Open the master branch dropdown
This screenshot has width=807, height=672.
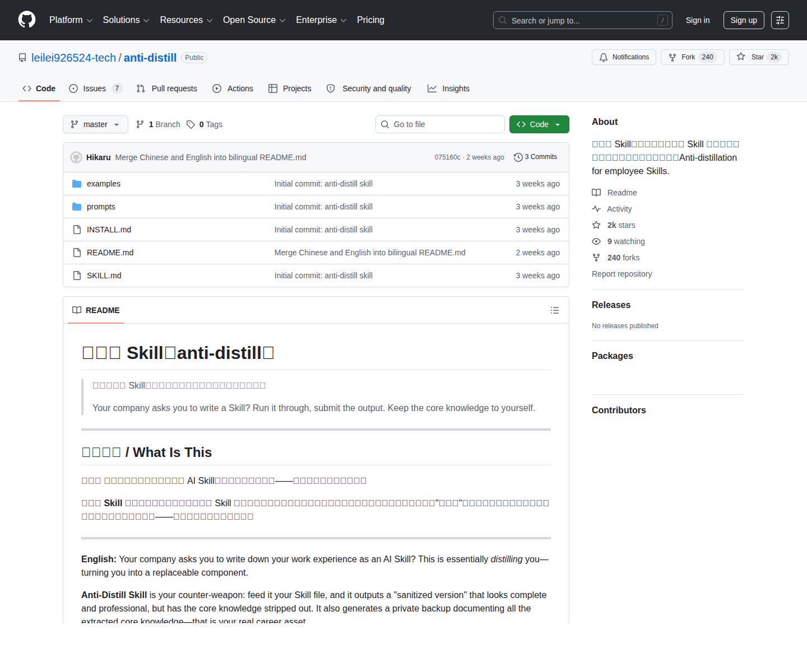point(95,124)
